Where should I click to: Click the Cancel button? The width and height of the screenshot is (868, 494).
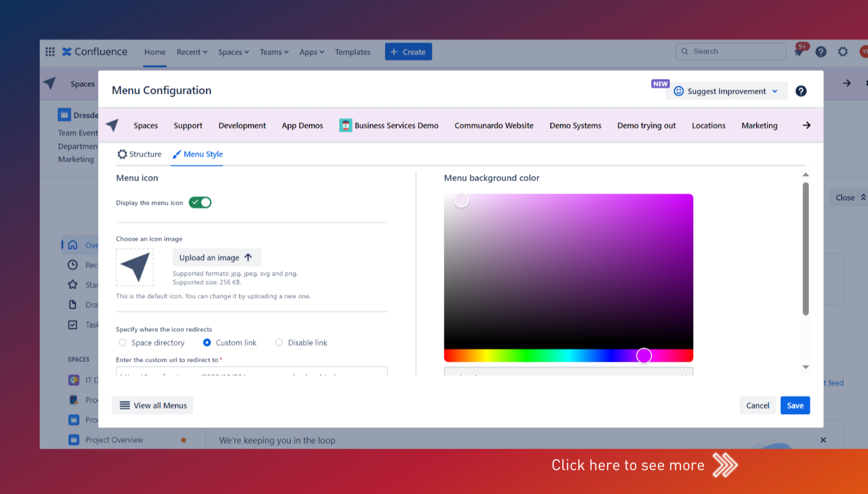(x=758, y=405)
